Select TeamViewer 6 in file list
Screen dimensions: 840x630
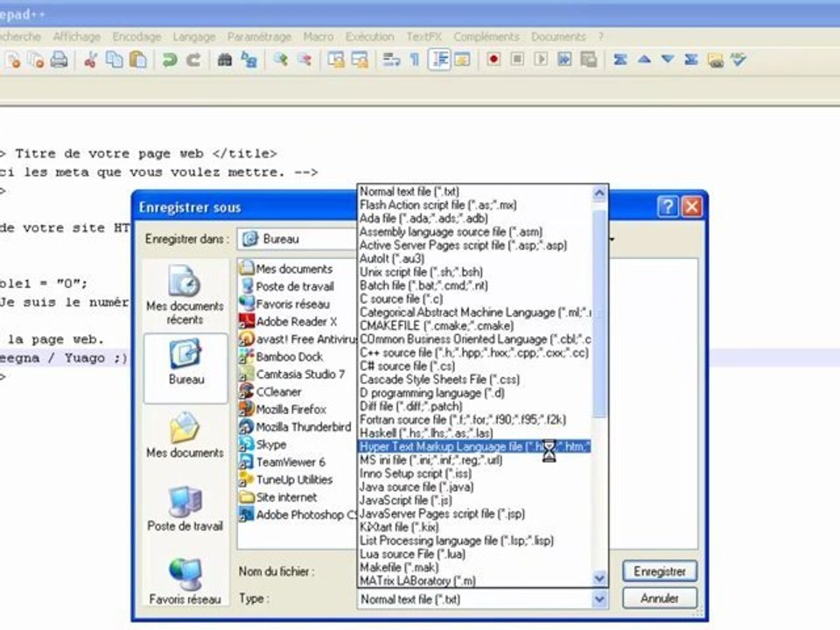pyautogui.click(x=283, y=462)
